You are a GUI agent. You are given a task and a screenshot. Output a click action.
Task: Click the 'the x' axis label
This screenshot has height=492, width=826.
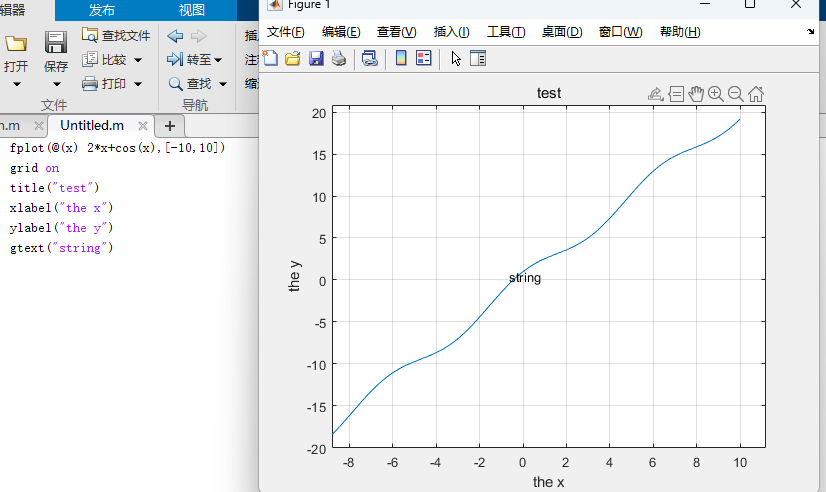tap(548, 482)
